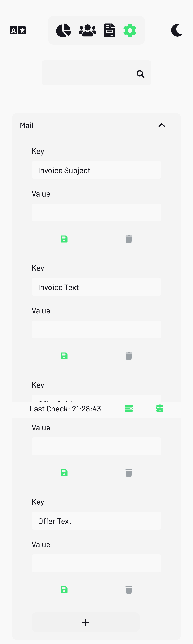Screen dimensions: 193x644
Task: Select the green settings gear icon
Action: pos(130,31)
